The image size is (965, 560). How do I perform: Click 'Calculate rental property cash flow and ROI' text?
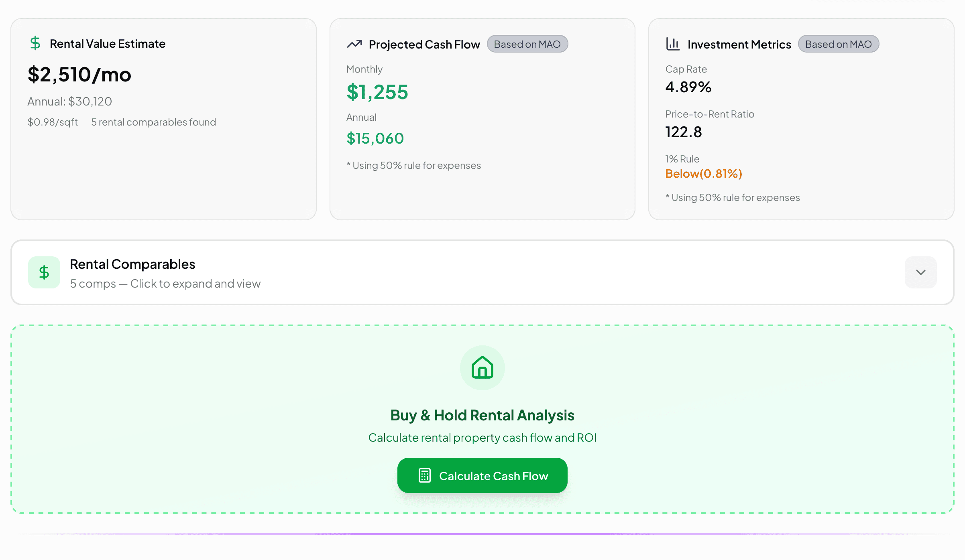482,438
